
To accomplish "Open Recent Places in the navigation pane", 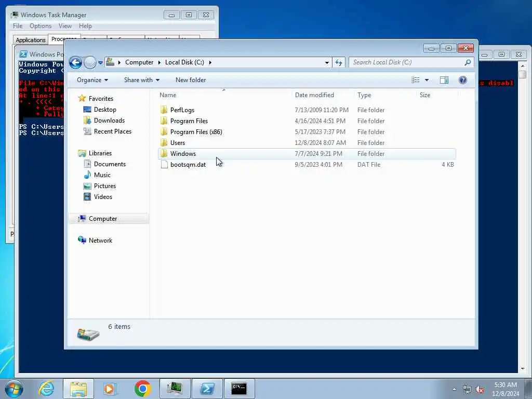I will pyautogui.click(x=112, y=131).
